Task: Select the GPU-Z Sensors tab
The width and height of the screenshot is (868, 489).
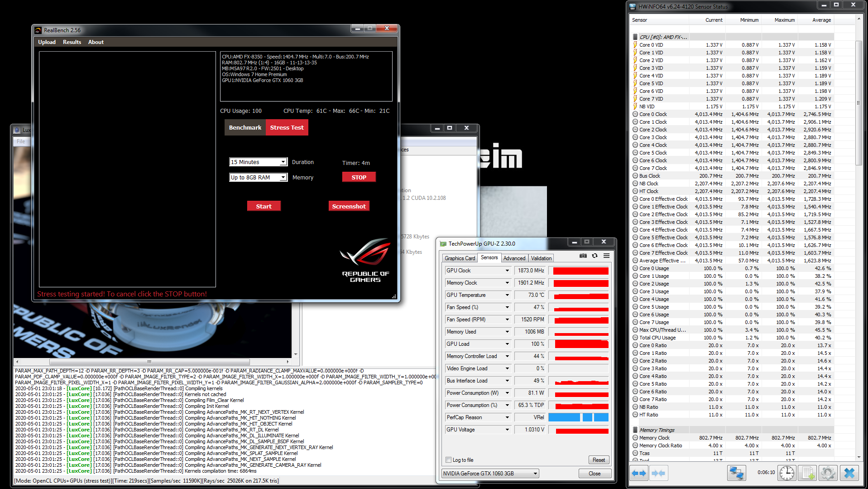Action: 489,257
